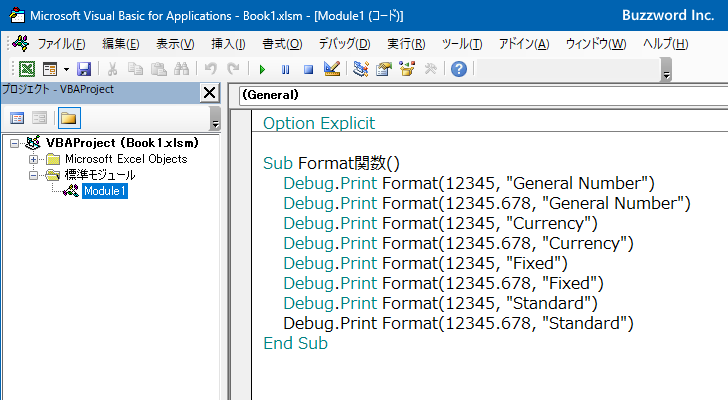Image resolution: width=728 pixels, height=400 pixels.
Task: Click the Paste clipboard icon
Action: tap(159, 69)
